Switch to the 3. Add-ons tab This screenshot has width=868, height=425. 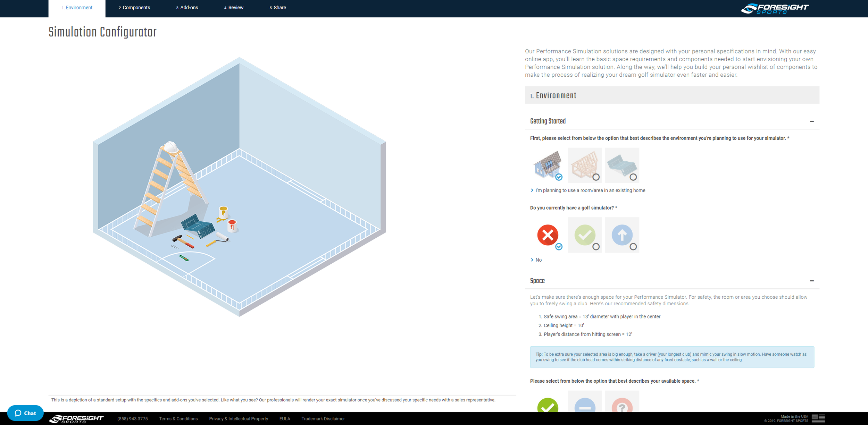pyautogui.click(x=187, y=8)
